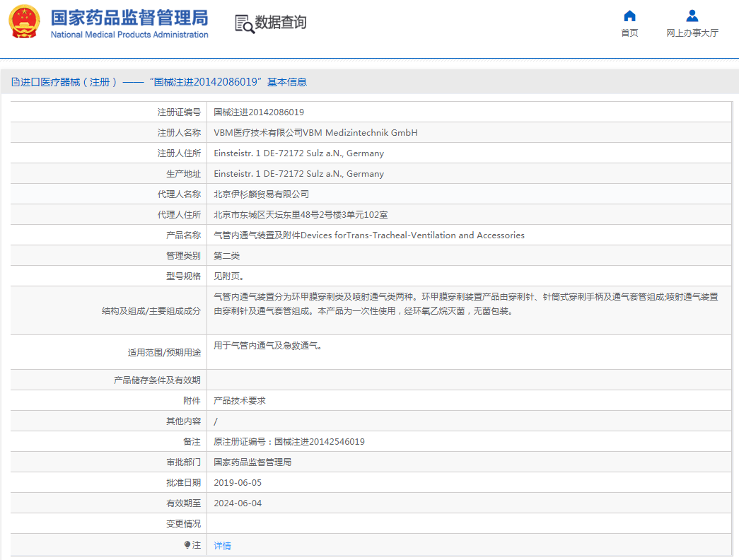Click the 首页 label
739x560 pixels.
(x=629, y=33)
